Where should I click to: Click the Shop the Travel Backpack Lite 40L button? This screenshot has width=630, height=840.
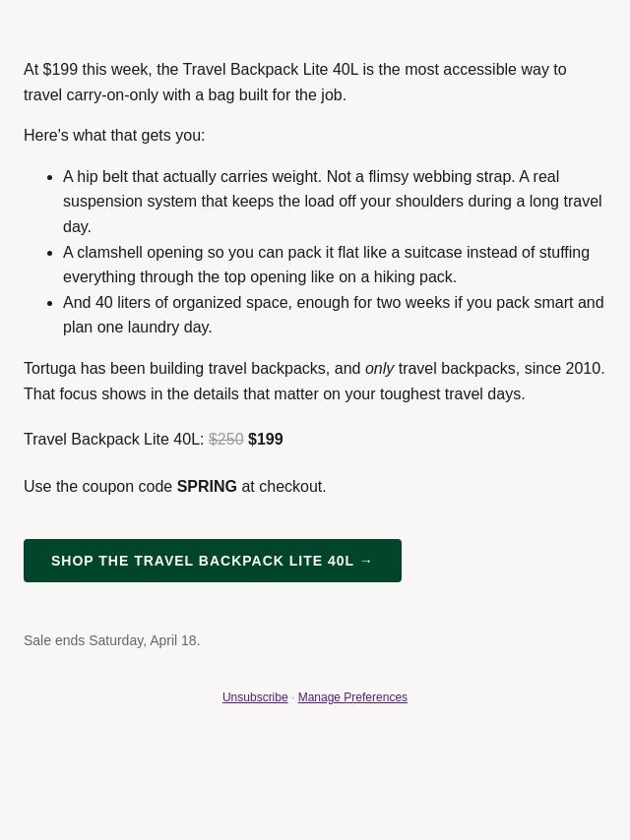click(x=212, y=561)
